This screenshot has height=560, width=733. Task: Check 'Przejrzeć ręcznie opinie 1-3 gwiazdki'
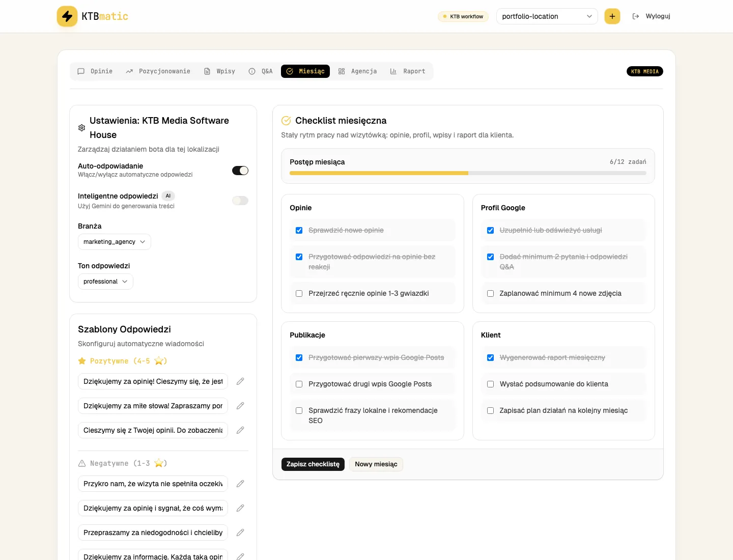[x=299, y=294]
